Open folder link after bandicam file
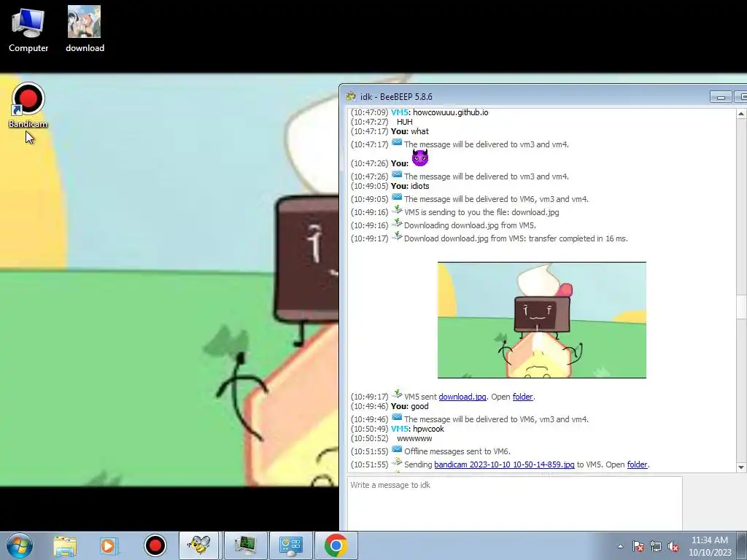 (638, 464)
